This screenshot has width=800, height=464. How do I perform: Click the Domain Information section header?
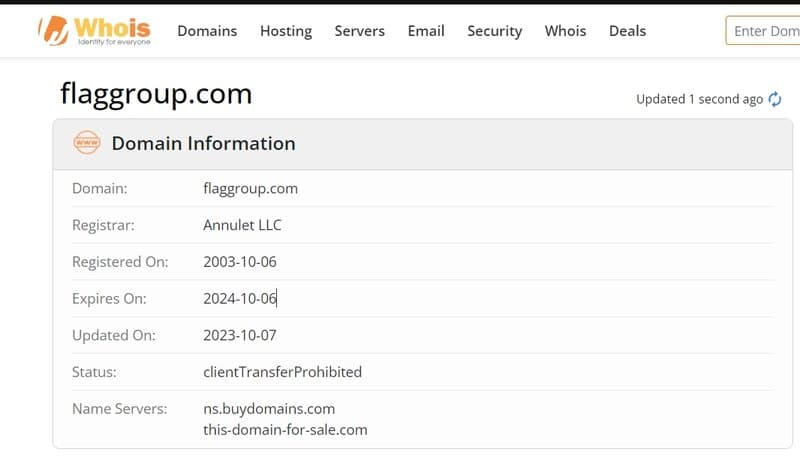[204, 143]
